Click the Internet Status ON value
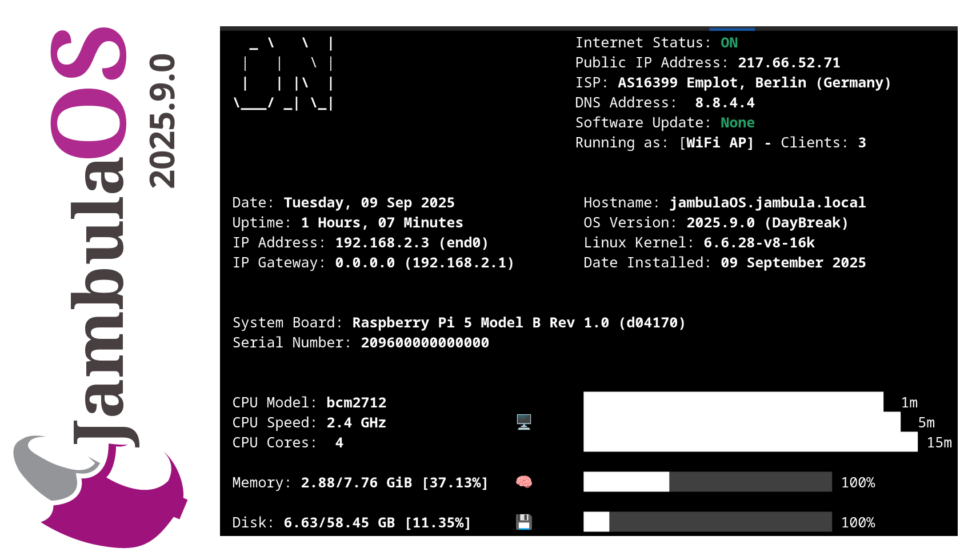Image resolution: width=972 pixels, height=560 pixels. point(729,43)
